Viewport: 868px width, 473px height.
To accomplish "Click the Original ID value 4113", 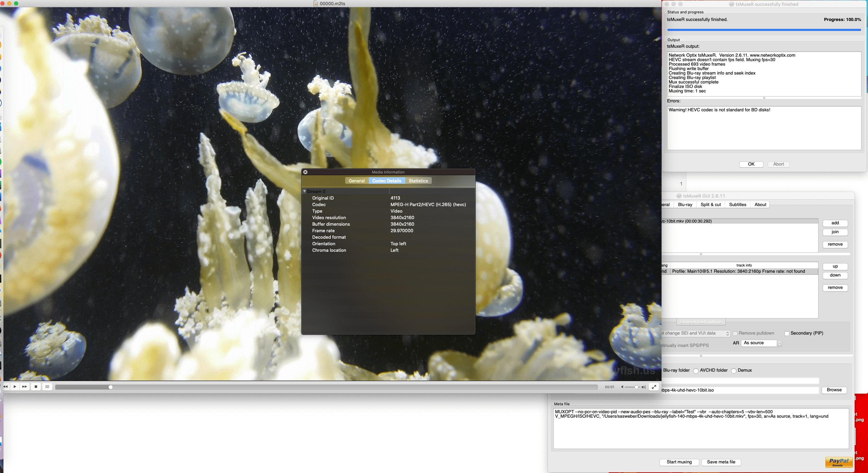I will [395, 198].
